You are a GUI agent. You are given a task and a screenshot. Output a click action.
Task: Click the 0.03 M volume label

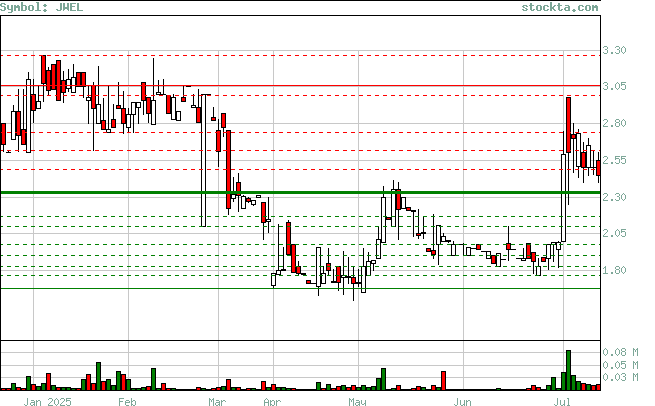[x=620, y=378]
